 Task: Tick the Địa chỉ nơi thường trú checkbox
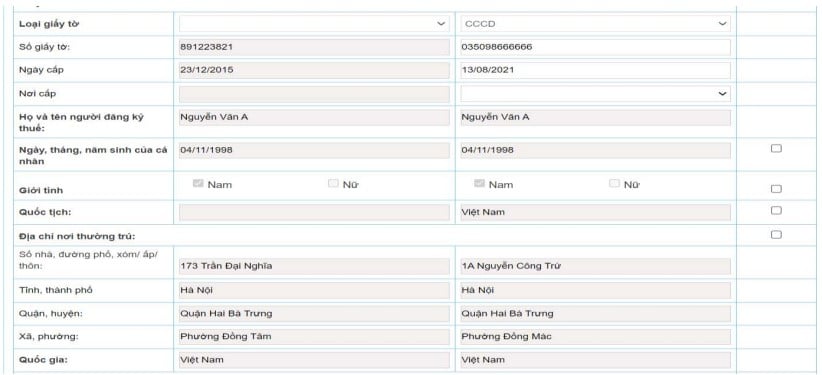click(x=776, y=234)
